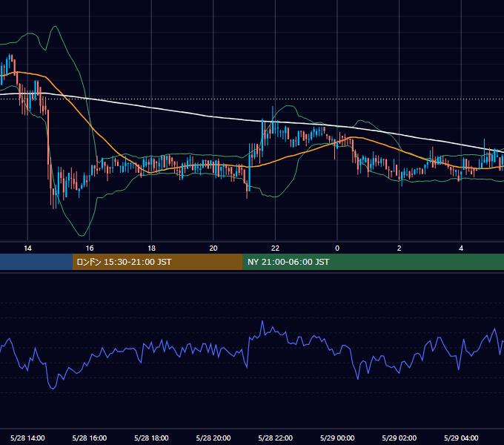Click hour label 0 on upper axis
504x445 pixels.
click(337, 248)
